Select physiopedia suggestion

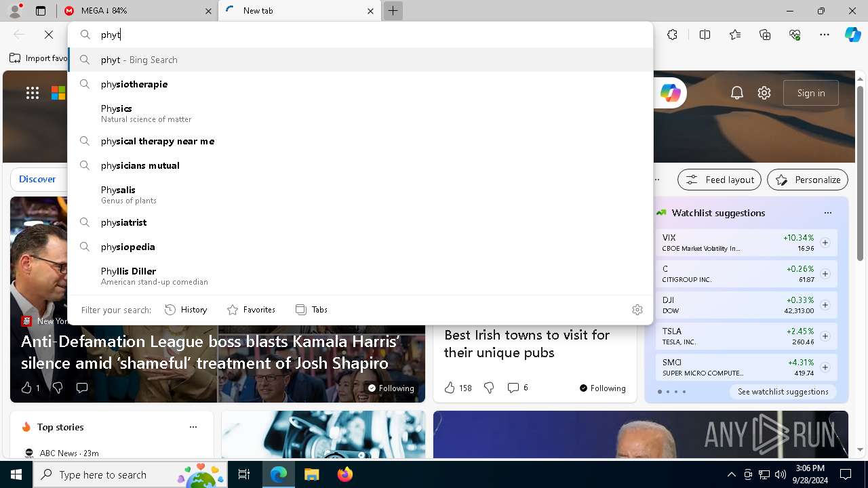(361, 247)
